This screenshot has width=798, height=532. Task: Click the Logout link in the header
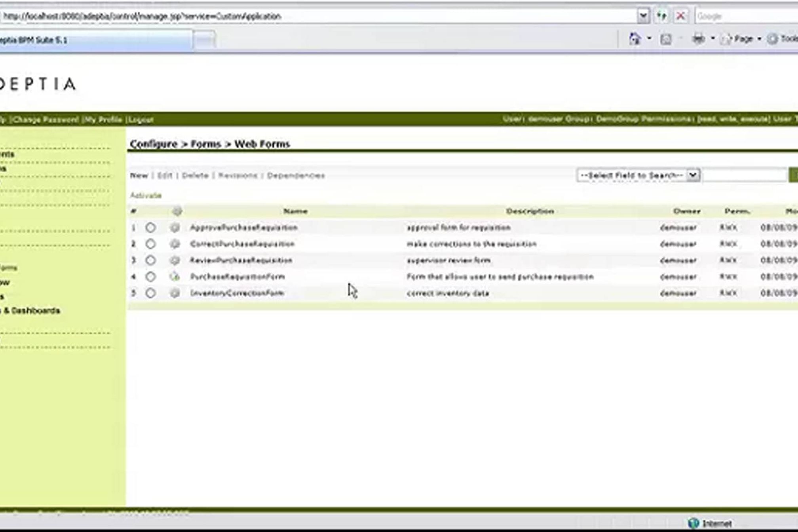pyautogui.click(x=141, y=120)
